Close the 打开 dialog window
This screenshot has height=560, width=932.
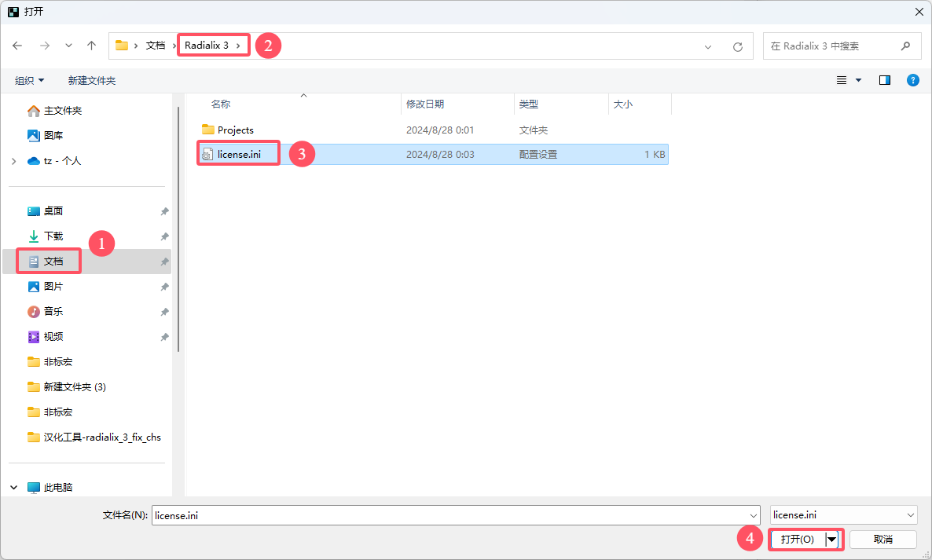click(x=919, y=11)
